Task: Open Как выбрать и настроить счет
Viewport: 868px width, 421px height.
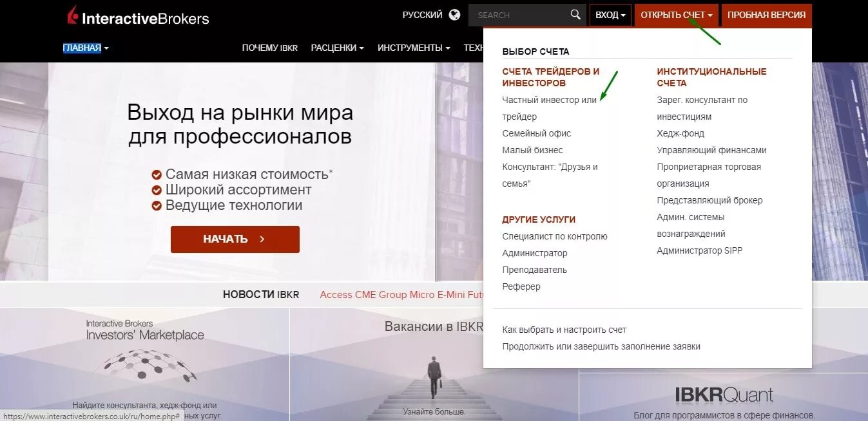Action: point(564,330)
